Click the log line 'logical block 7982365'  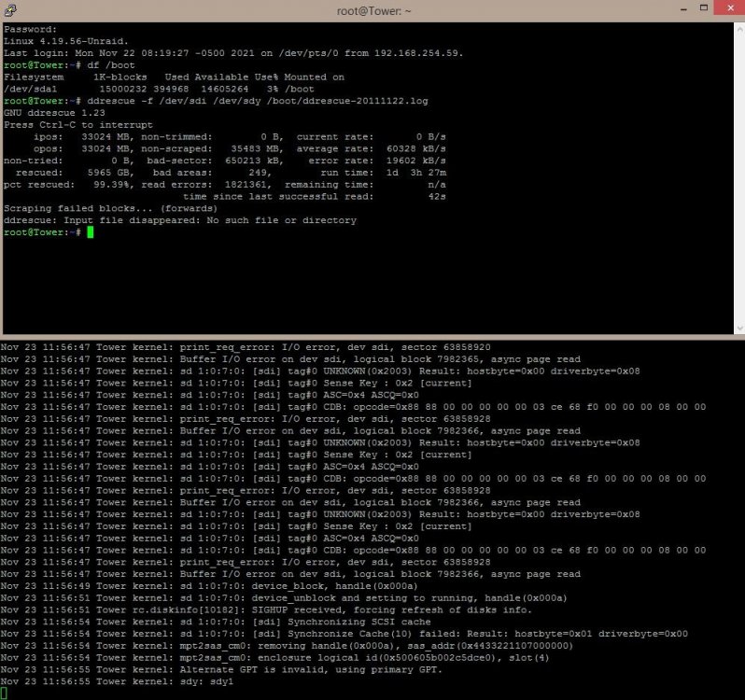pyautogui.click(x=290, y=359)
